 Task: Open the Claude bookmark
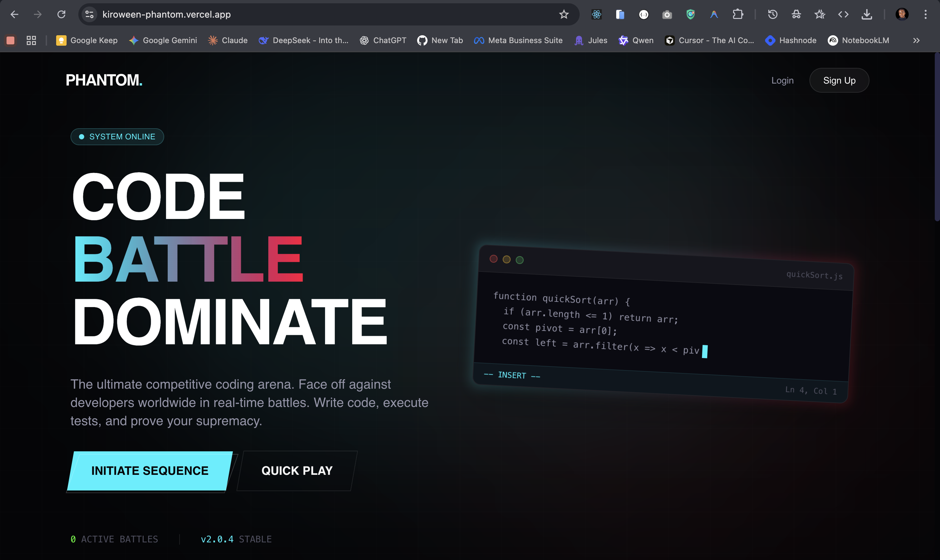point(227,40)
